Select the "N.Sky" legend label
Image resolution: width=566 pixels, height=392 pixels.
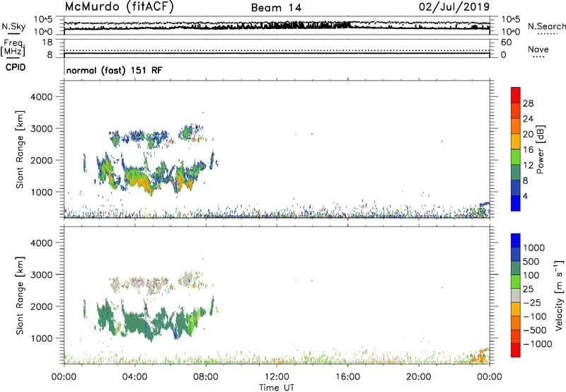pyautogui.click(x=13, y=27)
